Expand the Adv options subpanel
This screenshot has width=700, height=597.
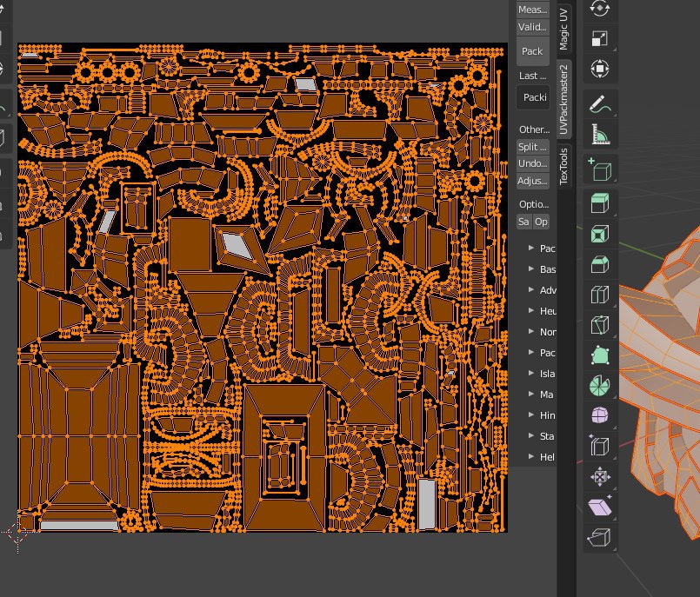(531, 289)
